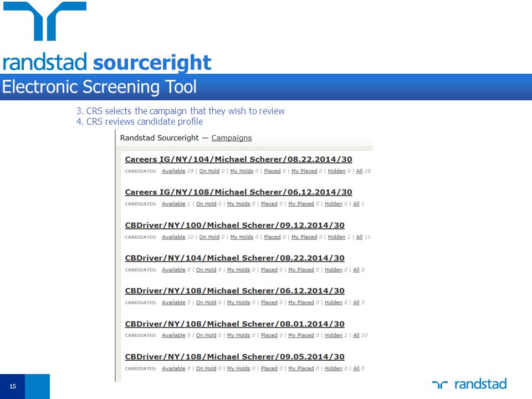This screenshot has height=399, width=532.
Task: Show My Placed for CBDriver/NY/100
Action: pos(304,237)
